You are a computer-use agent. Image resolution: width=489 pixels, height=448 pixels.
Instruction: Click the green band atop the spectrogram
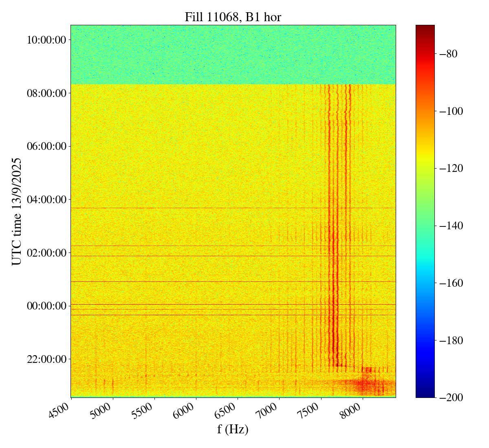click(233, 55)
